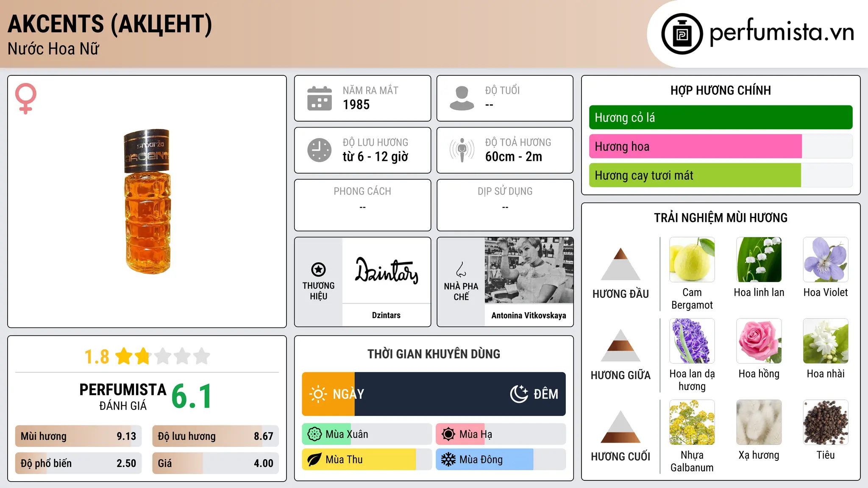Click the Antonina Vitkovskaya perfumer photo
The image size is (868, 488).
click(529, 270)
